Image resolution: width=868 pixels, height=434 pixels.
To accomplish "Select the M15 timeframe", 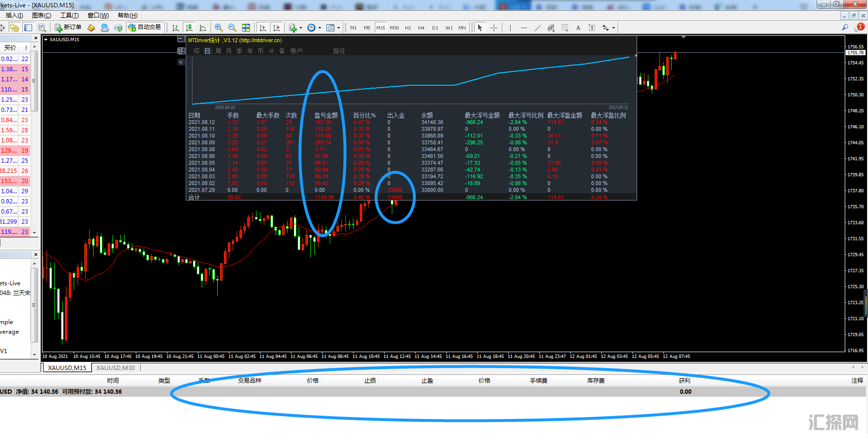I will [381, 28].
